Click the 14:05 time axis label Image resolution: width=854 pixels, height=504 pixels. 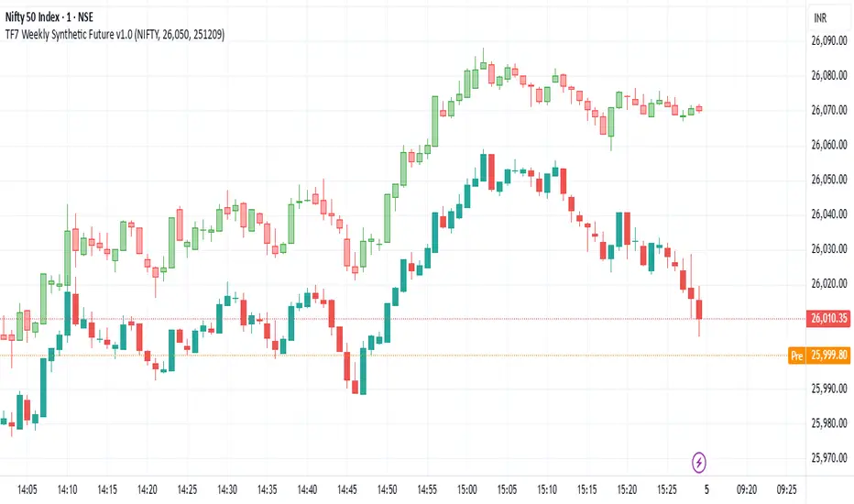click(x=29, y=490)
